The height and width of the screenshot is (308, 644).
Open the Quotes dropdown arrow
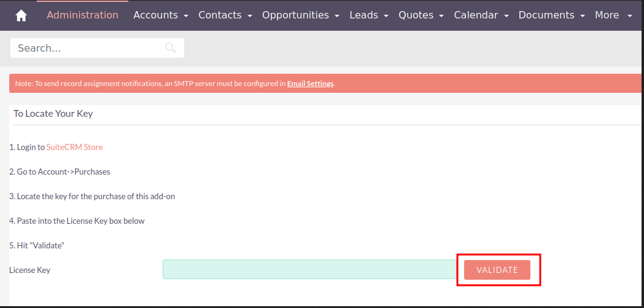(x=440, y=15)
